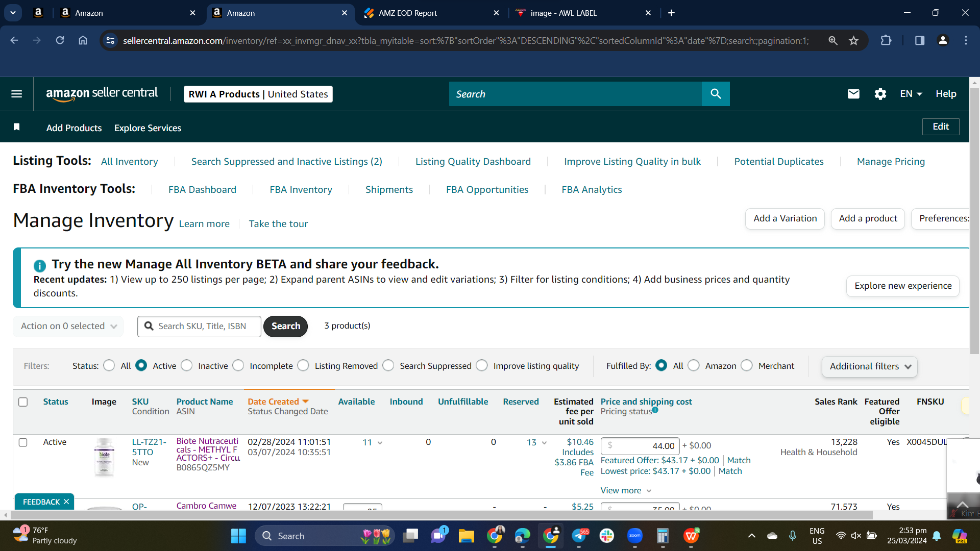Select the Status All radio button
Image resolution: width=980 pixels, height=551 pixels.
109,366
